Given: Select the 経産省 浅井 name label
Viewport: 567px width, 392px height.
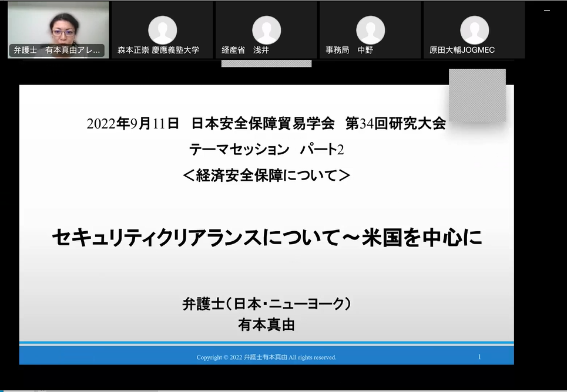Looking at the screenshot, I should [x=244, y=50].
